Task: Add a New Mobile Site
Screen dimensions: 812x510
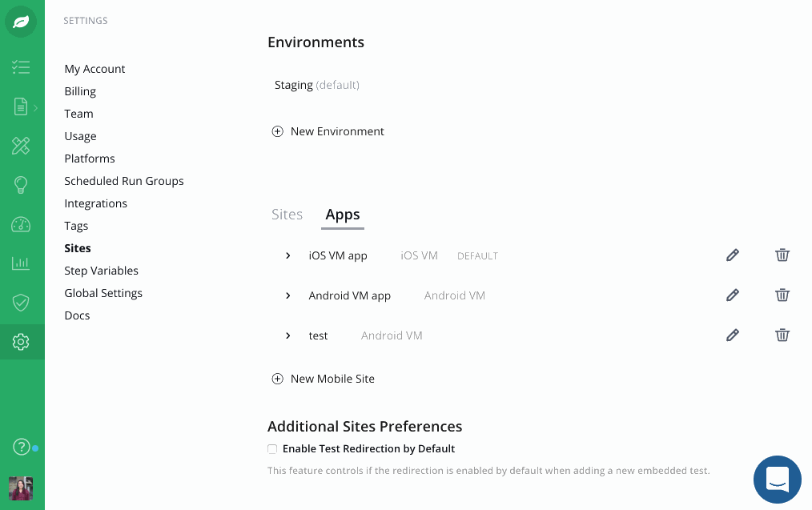Action: [x=324, y=379]
